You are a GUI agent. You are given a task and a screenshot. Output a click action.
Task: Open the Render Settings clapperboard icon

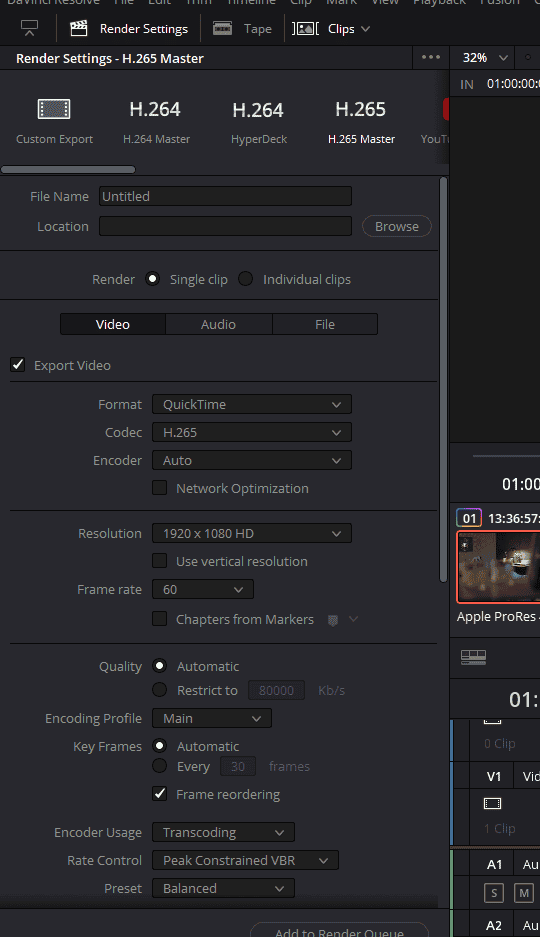pyautogui.click(x=79, y=28)
